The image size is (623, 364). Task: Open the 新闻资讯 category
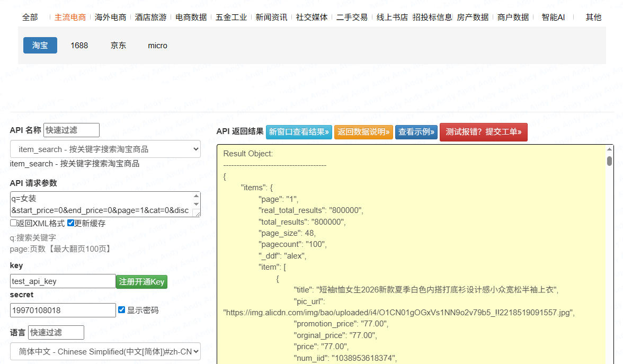[271, 17]
